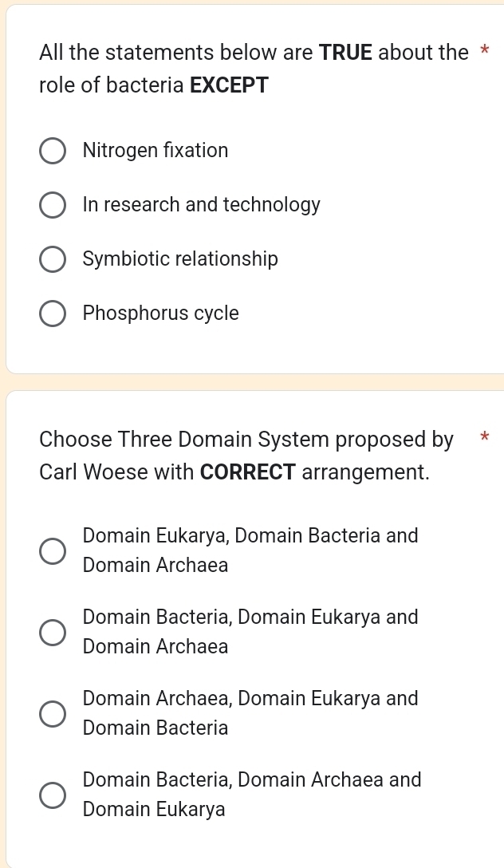Click the Symbiotic relationship answer text
This screenshot has height=868, width=504.
pyautogui.click(x=180, y=258)
